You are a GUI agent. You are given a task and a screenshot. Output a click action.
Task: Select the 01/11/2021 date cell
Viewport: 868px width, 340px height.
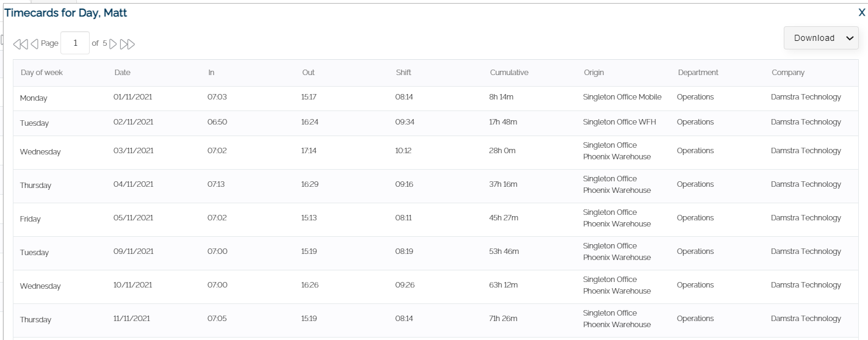(x=132, y=97)
